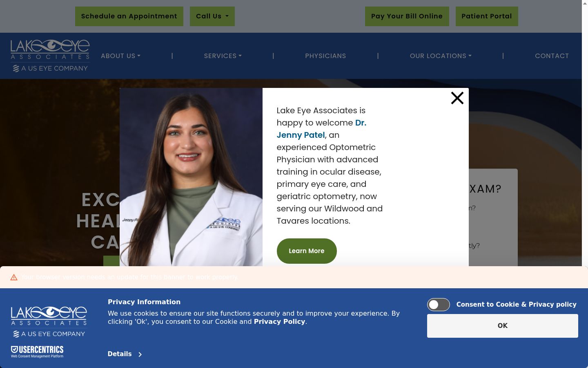
Task: Open the Pay Your Bill Online button
Action: click(x=407, y=16)
